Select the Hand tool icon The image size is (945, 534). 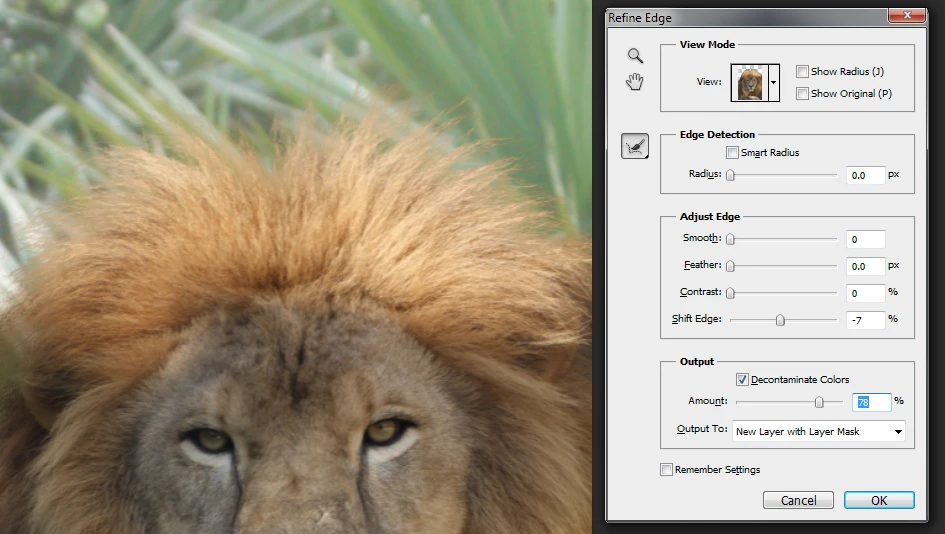[x=635, y=81]
